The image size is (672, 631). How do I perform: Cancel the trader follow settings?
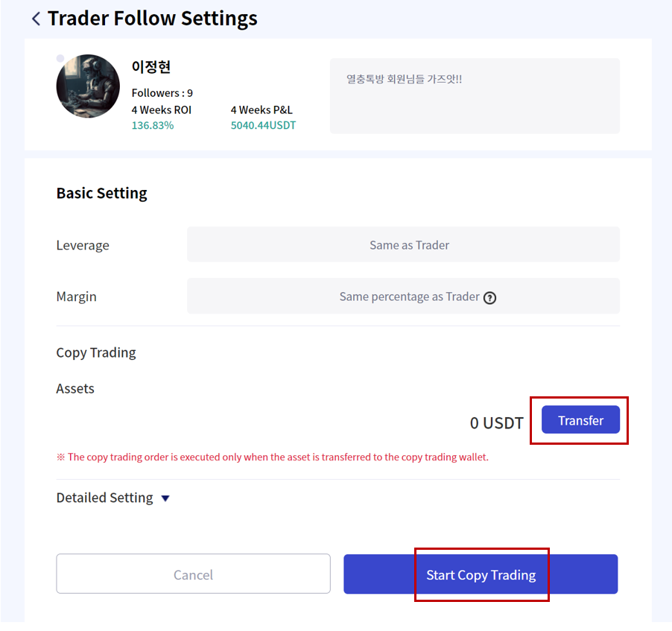tap(193, 574)
